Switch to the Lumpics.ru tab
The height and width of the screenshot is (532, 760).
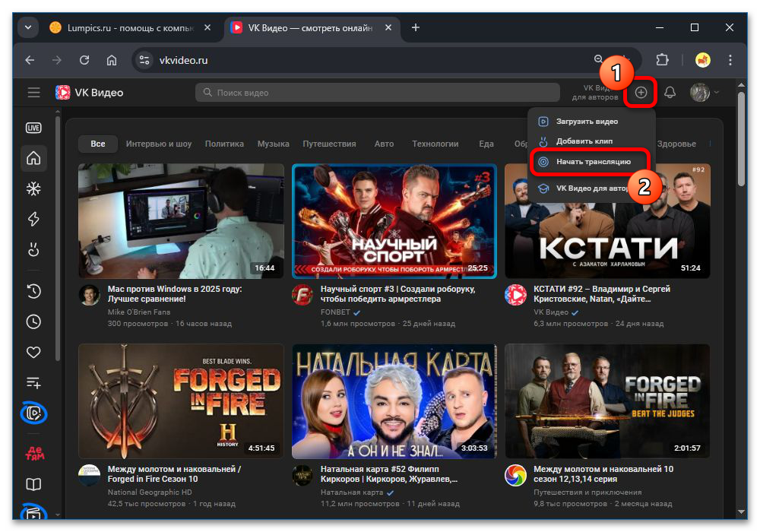click(x=130, y=27)
